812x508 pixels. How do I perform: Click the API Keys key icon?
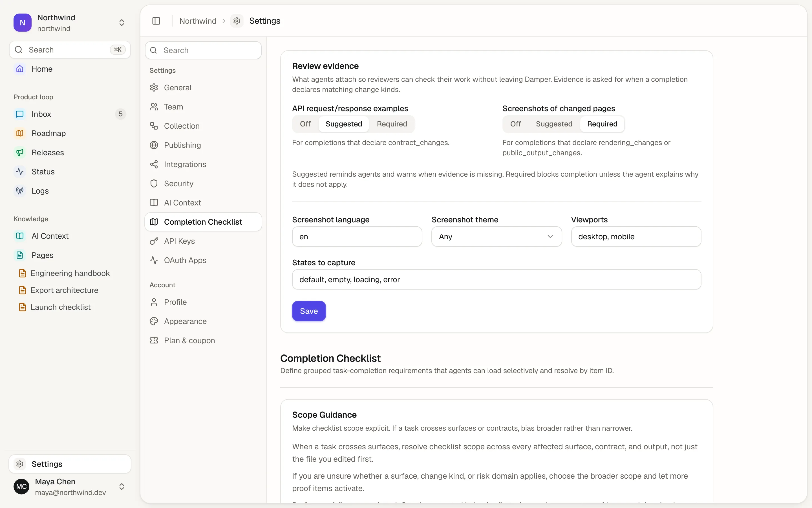154,241
